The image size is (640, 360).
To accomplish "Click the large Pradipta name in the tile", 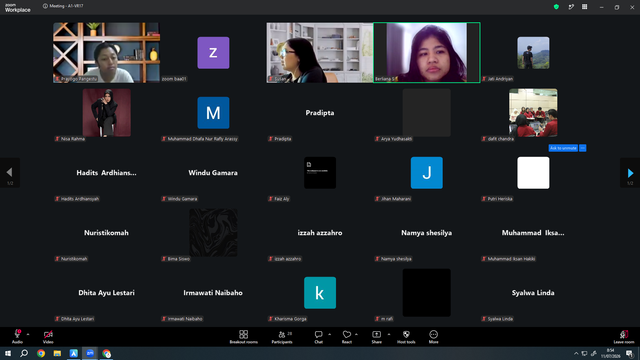I will pyautogui.click(x=320, y=113).
